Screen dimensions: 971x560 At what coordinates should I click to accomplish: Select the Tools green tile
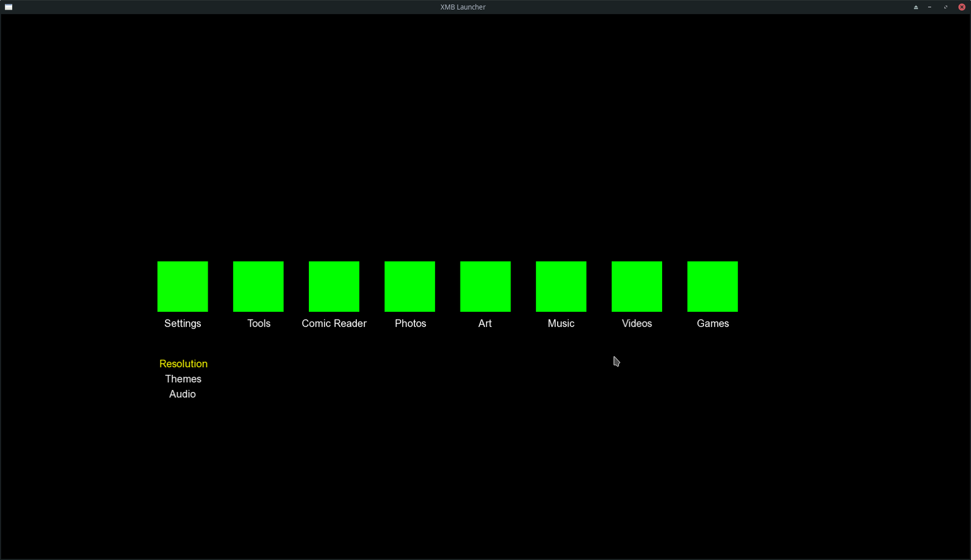[x=259, y=286]
